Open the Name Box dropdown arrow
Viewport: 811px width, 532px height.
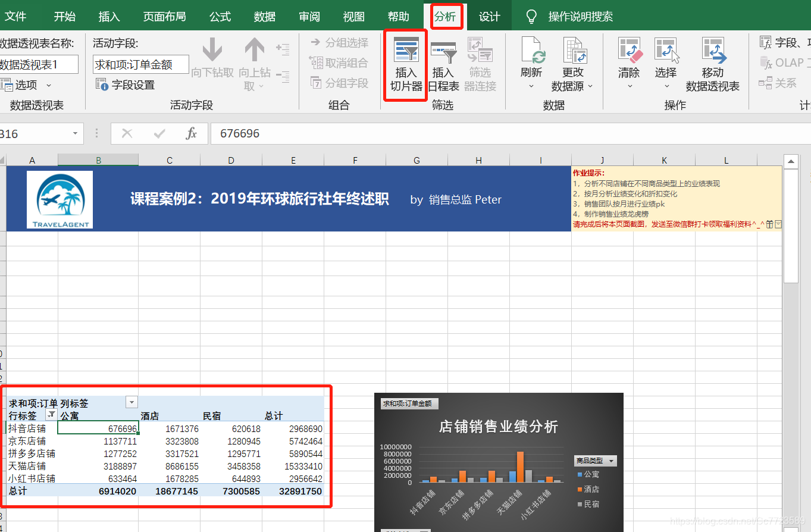pos(76,134)
